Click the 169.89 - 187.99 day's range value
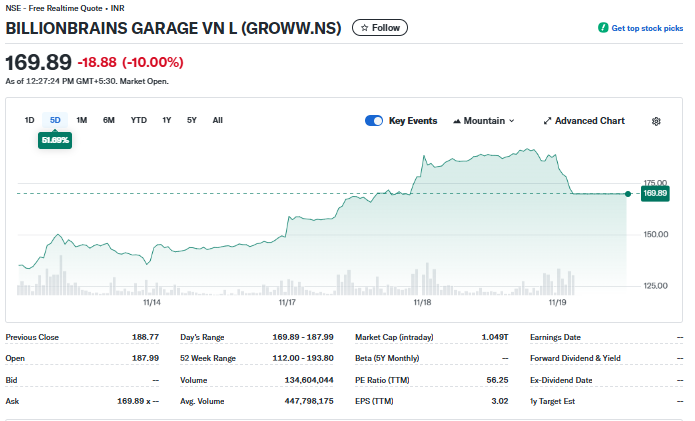This screenshot has height=421, width=695. tap(303, 337)
